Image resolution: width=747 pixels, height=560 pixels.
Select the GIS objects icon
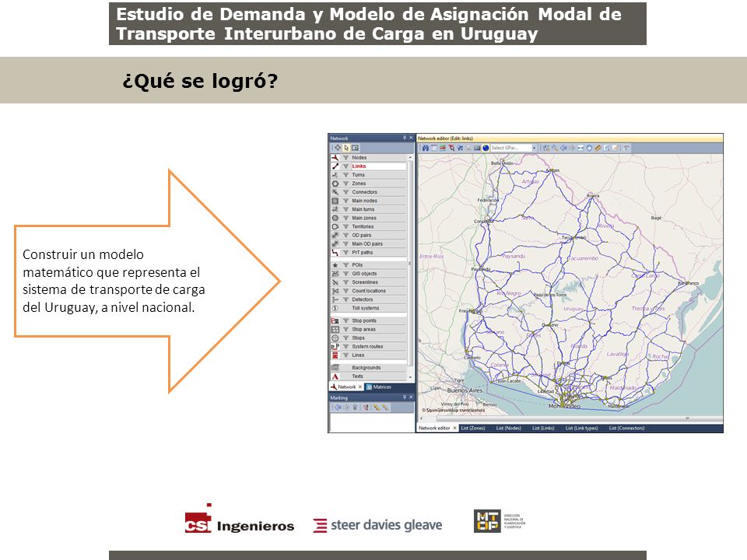click(x=335, y=273)
